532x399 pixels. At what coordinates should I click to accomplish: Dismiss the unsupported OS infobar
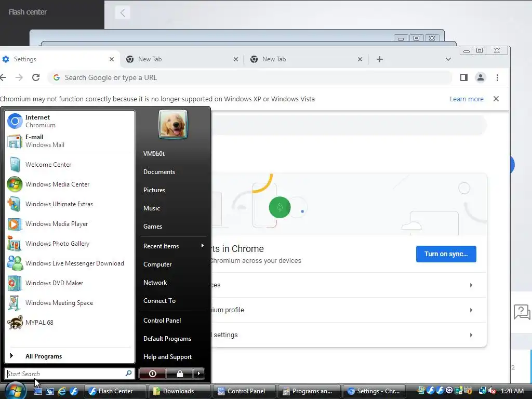(x=496, y=99)
